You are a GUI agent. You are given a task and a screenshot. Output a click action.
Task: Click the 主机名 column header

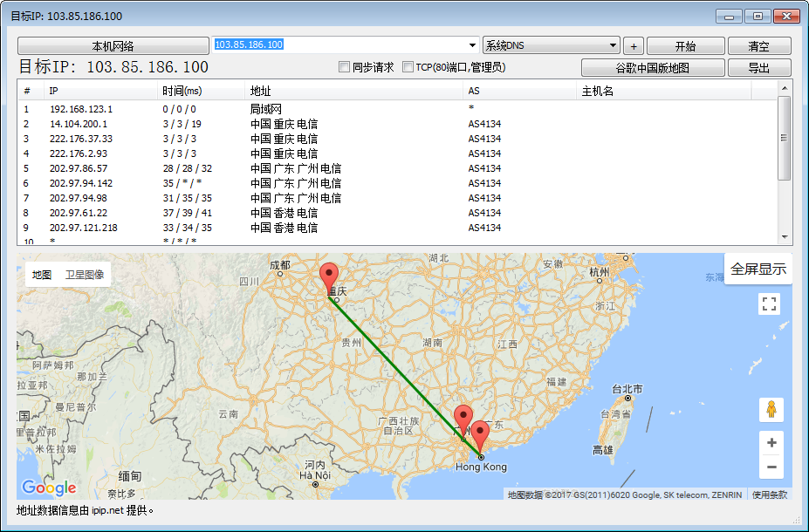click(x=664, y=91)
